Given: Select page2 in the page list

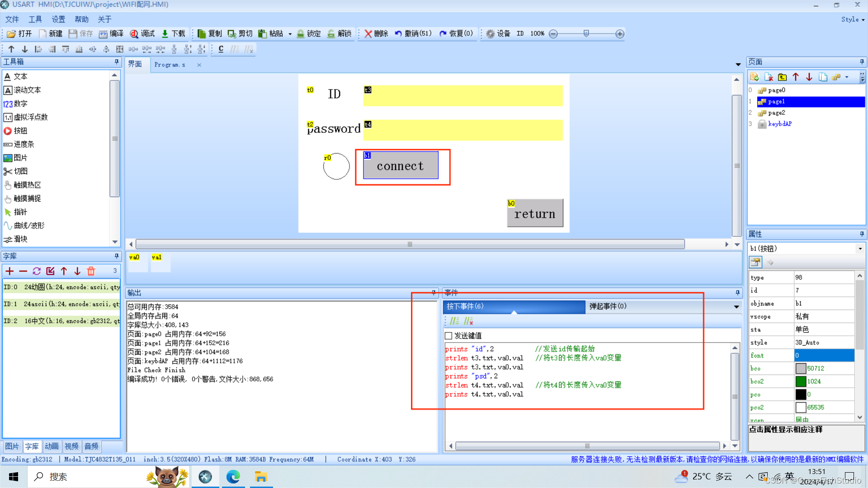Looking at the screenshot, I should pos(776,113).
